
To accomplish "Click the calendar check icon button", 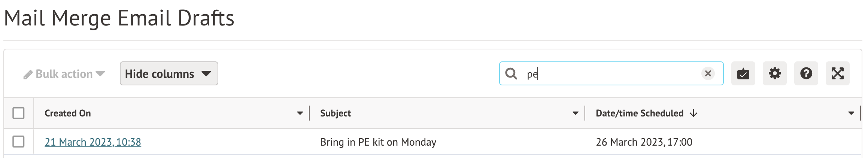I will [x=743, y=74].
